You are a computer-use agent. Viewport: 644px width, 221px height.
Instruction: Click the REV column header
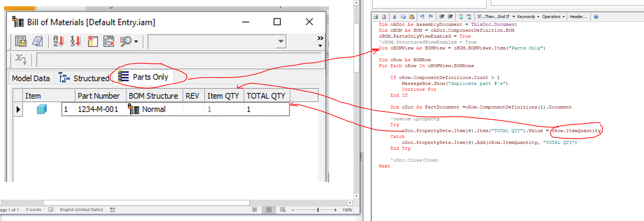coord(193,96)
